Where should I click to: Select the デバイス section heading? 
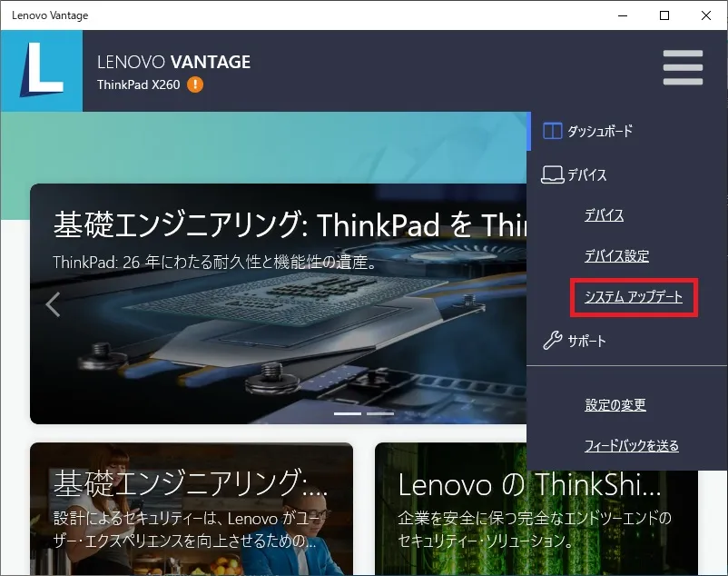(x=587, y=174)
